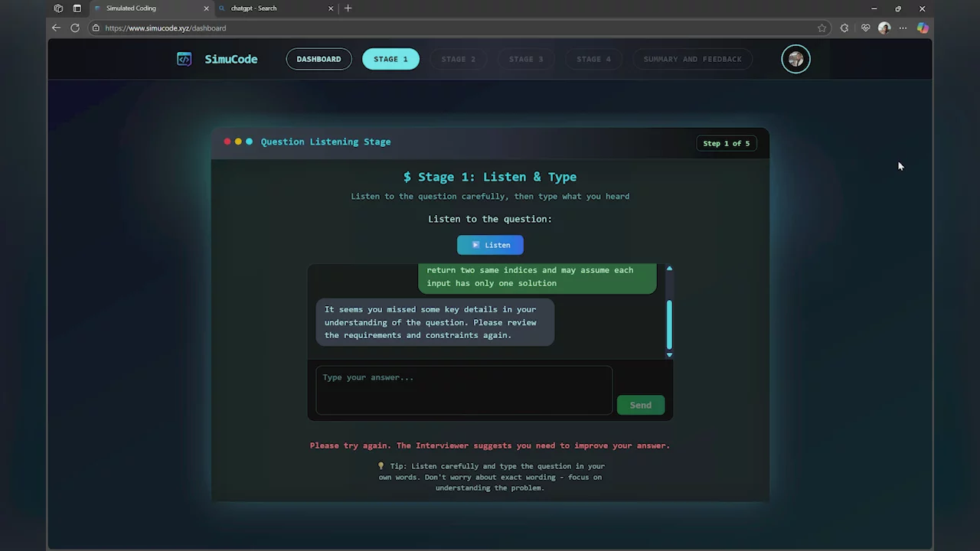Open the tab actions menu icon
The height and width of the screenshot is (551, 980).
coord(77,8)
